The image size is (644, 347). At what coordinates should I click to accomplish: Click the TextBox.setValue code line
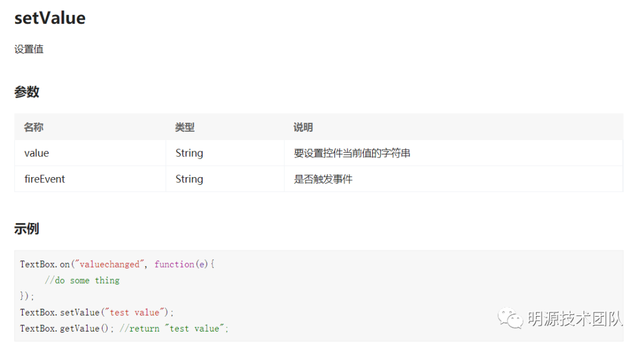click(x=97, y=312)
